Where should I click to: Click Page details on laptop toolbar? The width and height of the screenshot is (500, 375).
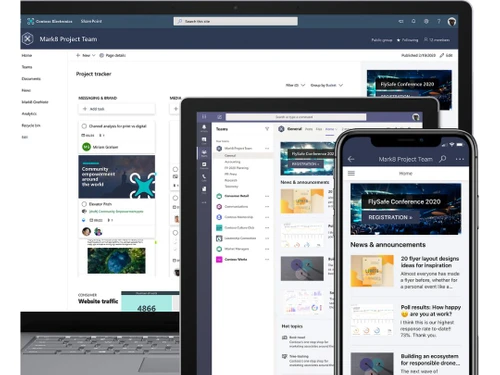pyautogui.click(x=112, y=55)
